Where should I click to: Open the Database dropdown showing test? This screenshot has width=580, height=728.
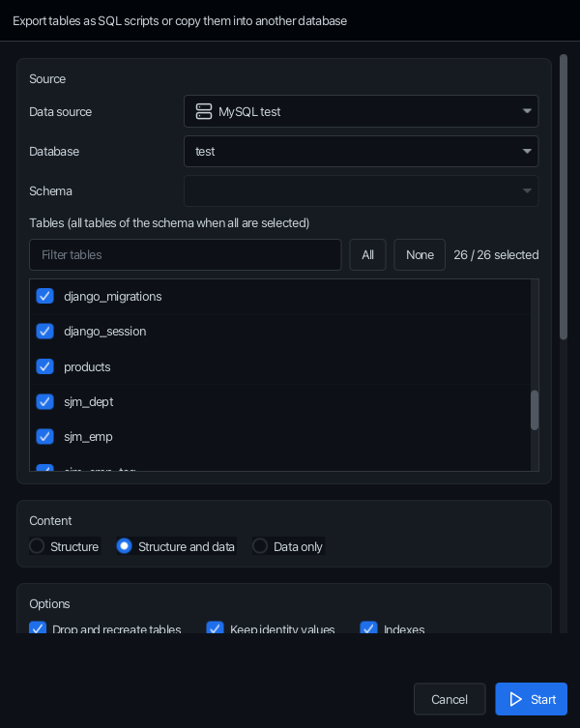click(x=361, y=152)
